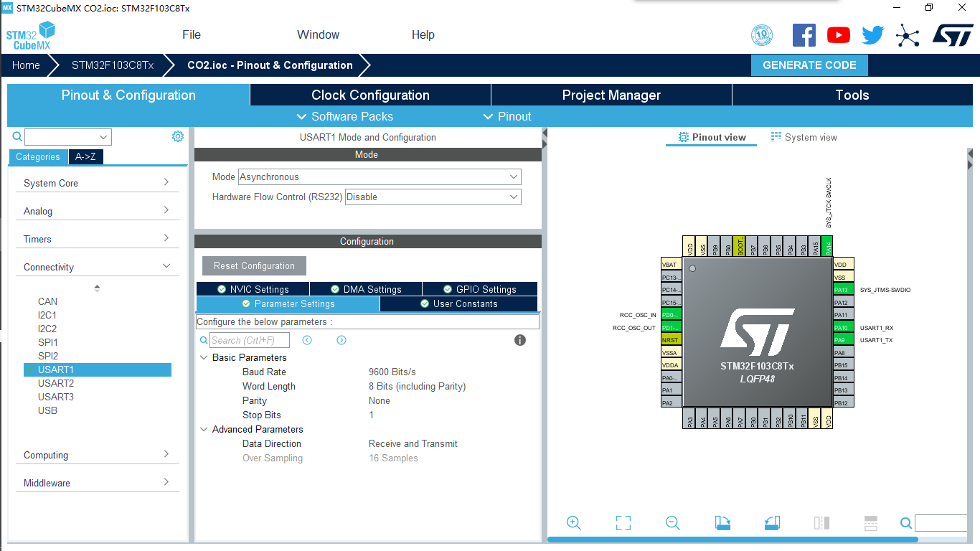Viewport: 980px width, 551px height.
Task: Go to previous parameter search result
Action: 307,340
